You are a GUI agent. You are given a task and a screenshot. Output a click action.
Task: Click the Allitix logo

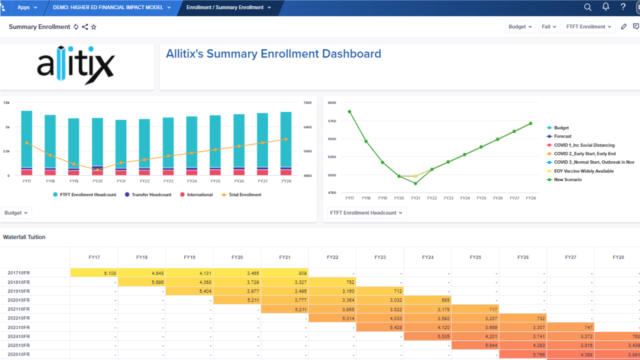click(x=76, y=65)
